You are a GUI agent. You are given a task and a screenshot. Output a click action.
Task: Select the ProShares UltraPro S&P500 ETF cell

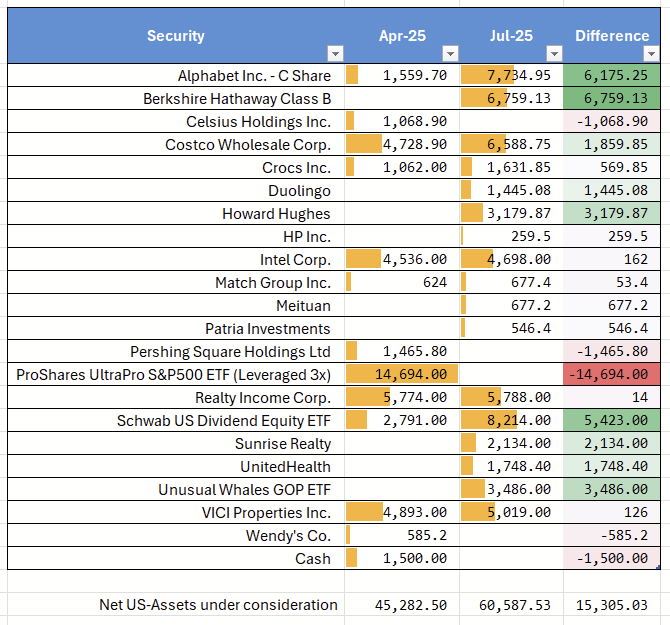point(176,375)
